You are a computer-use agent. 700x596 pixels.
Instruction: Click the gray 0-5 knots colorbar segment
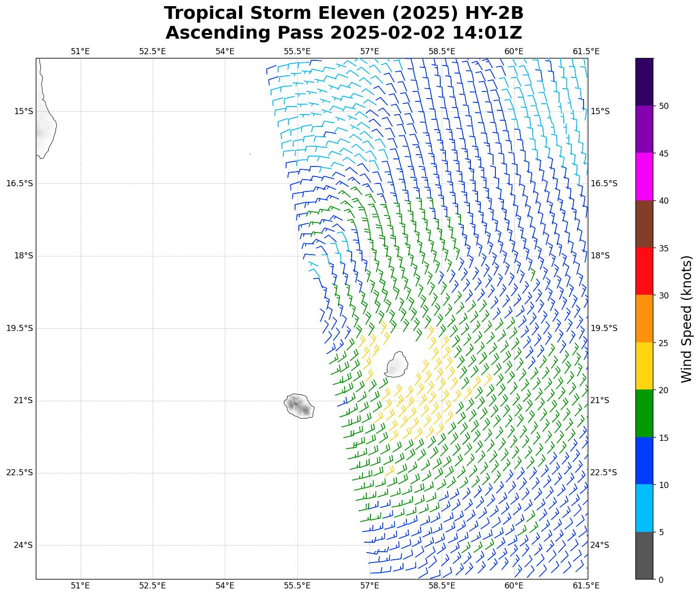(644, 555)
